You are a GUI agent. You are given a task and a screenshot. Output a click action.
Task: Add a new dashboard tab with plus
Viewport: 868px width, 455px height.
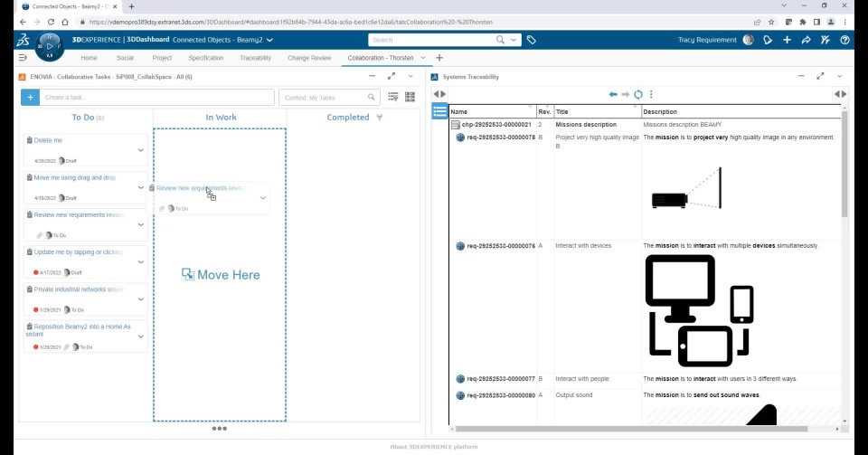[439, 58]
